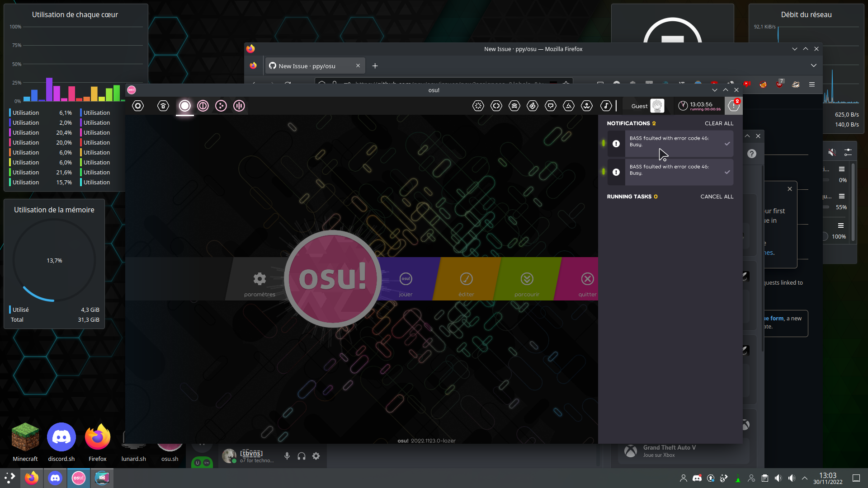The image size is (868, 488).
Task: Open the news overlay from the osu! toolbar
Action: [x=478, y=106]
